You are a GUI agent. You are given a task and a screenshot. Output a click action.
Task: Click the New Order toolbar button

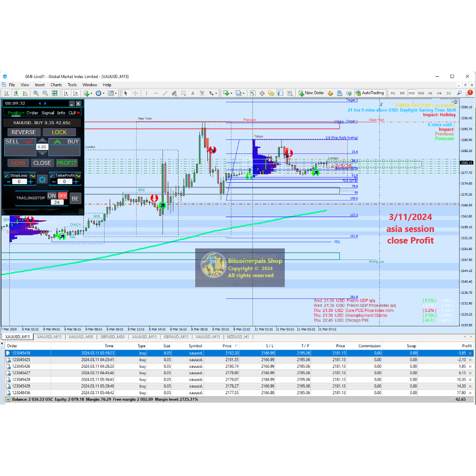click(x=311, y=93)
